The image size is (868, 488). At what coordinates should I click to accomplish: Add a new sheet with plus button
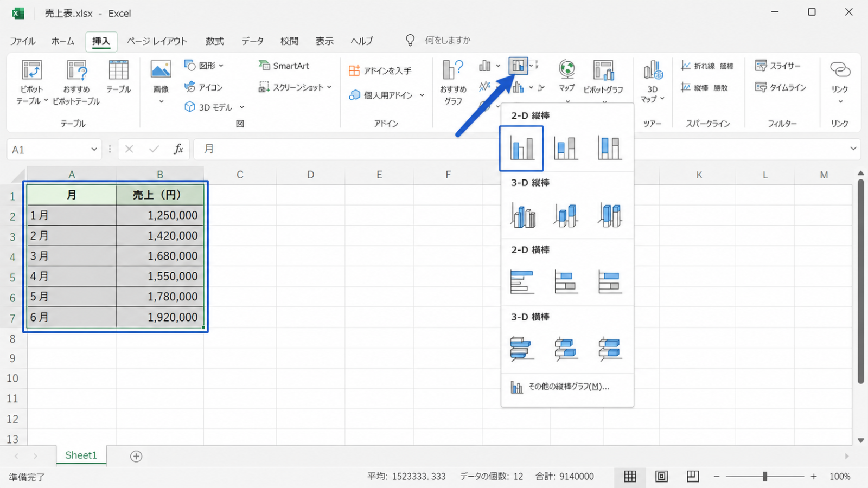click(136, 457)
